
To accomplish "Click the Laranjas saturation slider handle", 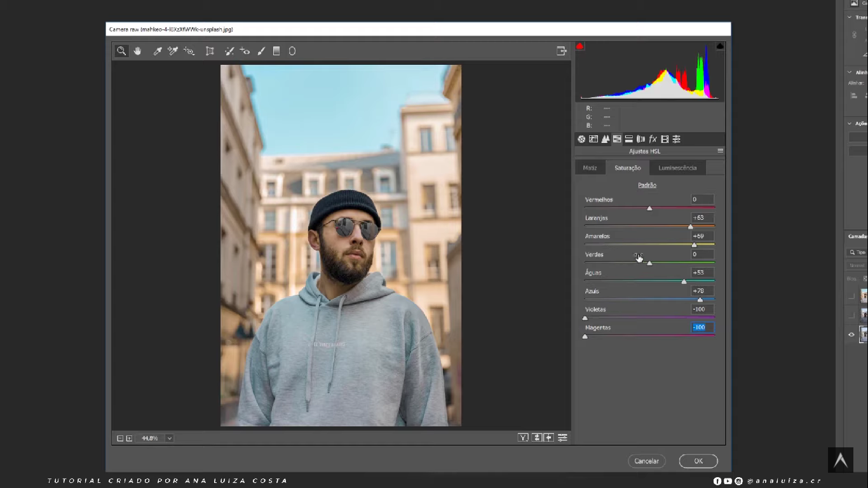I will pos(691,227).
